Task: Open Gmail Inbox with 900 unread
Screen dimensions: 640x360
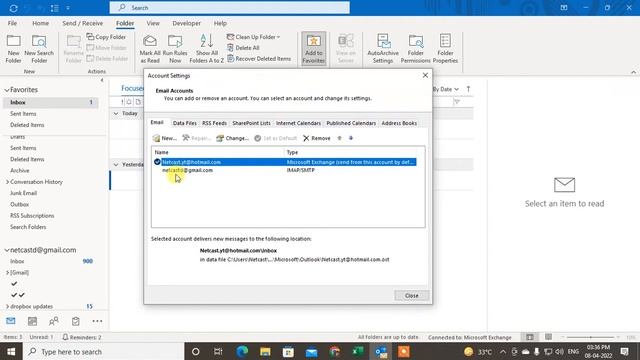Action: coord(51,261)
